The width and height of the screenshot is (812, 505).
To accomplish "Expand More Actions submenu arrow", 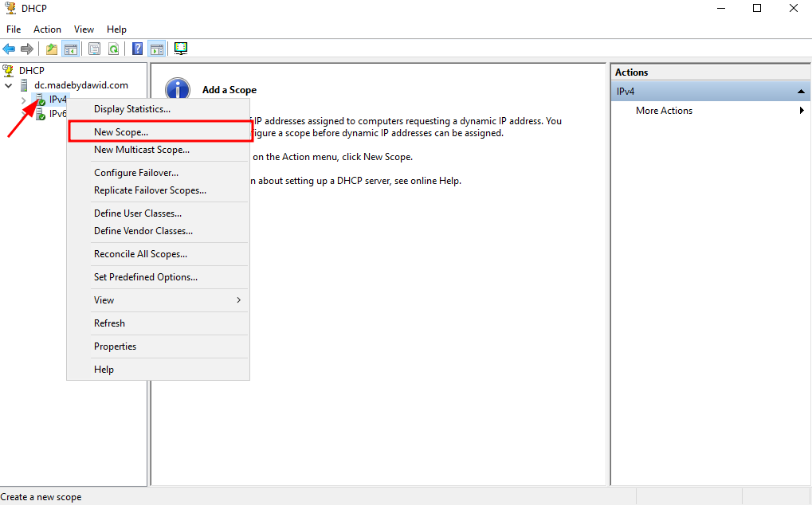I will click(x=802, y=110).
